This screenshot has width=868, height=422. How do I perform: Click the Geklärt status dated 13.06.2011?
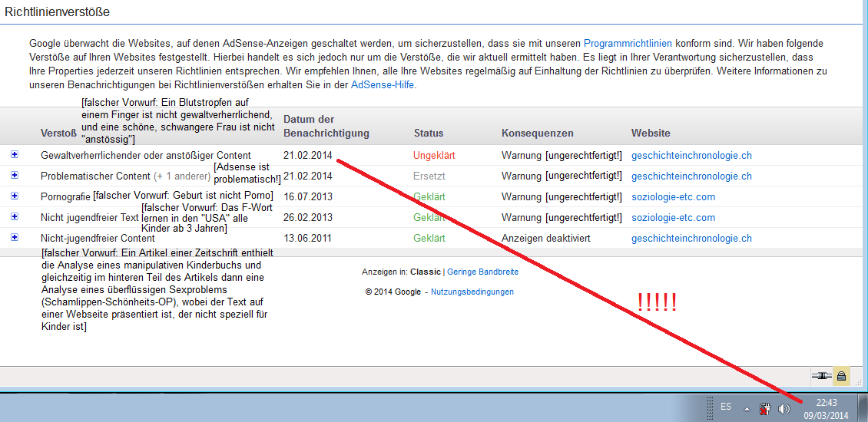(429, 239)
